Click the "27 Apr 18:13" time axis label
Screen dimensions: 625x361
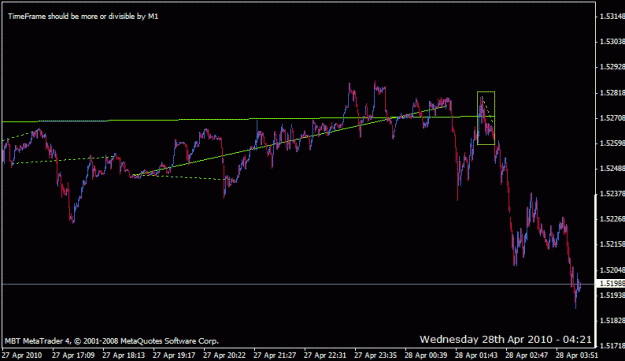tap(124, 355)
